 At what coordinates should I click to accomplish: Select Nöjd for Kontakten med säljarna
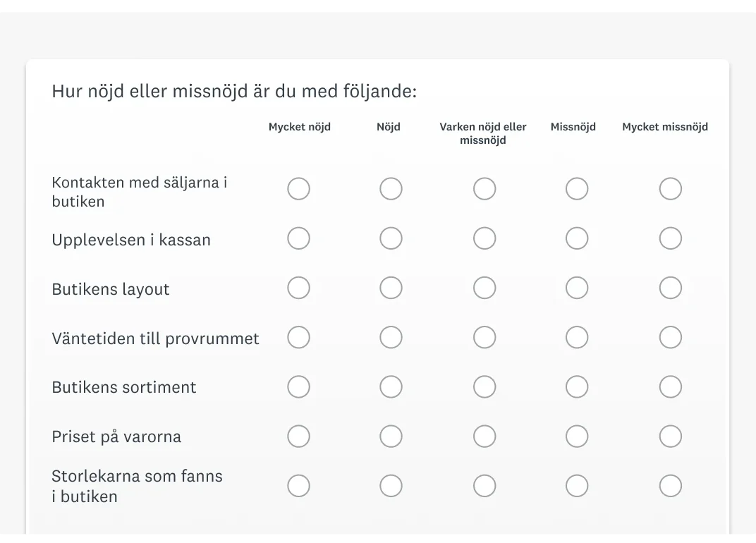[391, 188]
